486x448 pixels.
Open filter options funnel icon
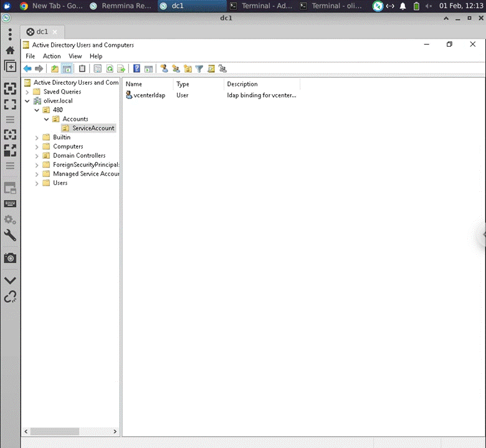click(199, 69)
